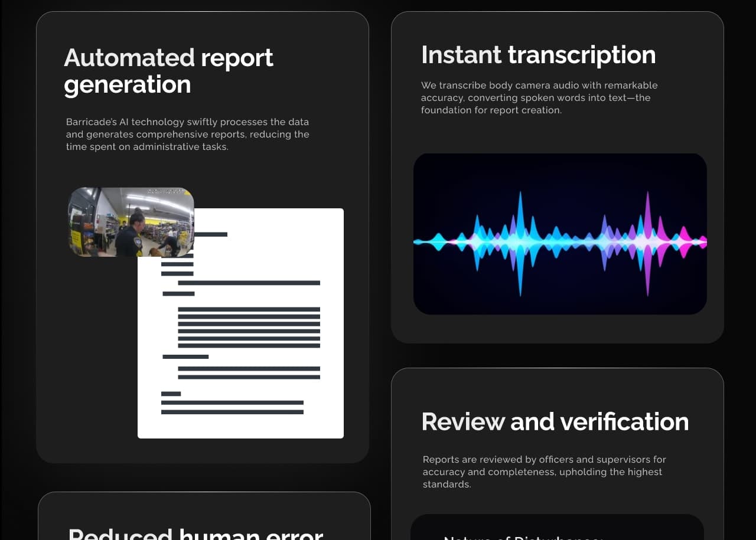Click the last text line of the report document
Viewport: 756px width, 540px height.
(x=232, y=412)
